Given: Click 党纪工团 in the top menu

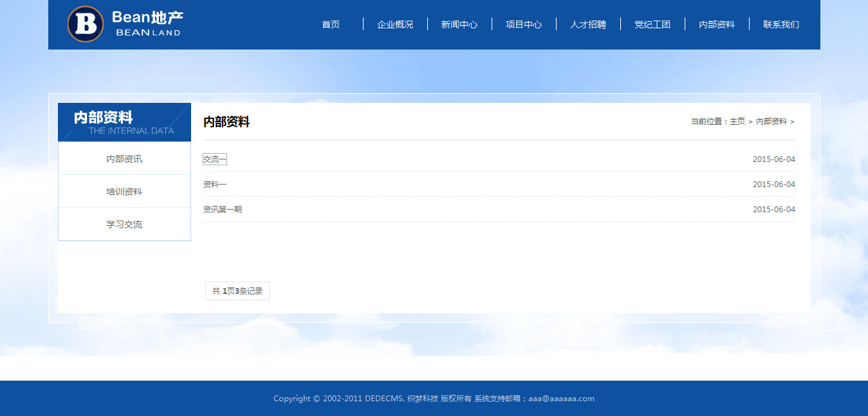Looking at the screenshot, I should pyautogui.click(x=652, y=24).
